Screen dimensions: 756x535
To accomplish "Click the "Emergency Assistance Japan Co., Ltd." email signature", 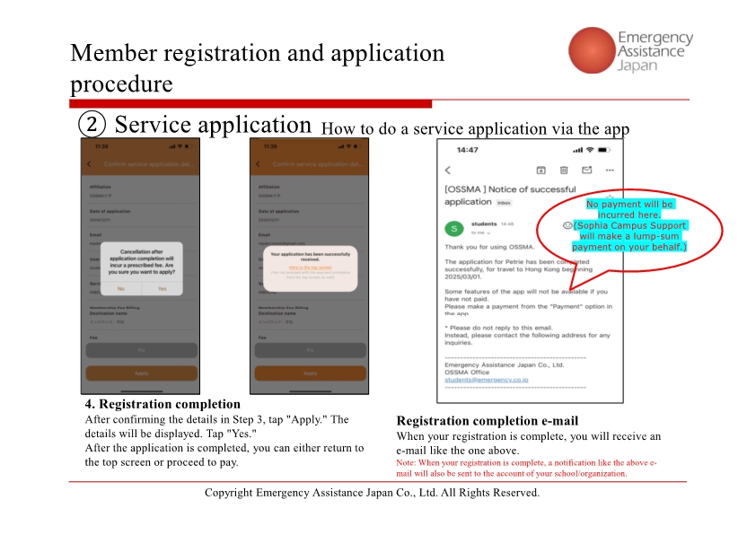I will pos(505,364).
